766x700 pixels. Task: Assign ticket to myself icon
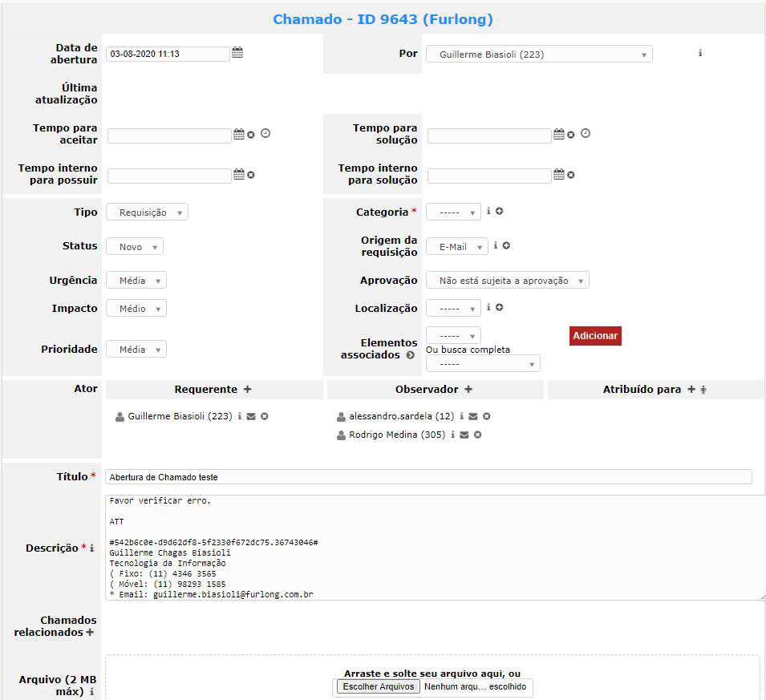[703, 390]
